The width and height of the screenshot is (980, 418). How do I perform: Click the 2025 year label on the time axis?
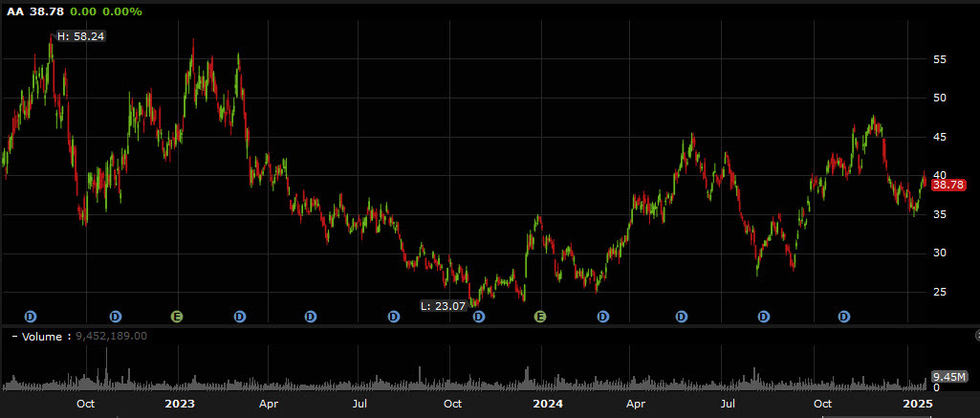point(917,404)
